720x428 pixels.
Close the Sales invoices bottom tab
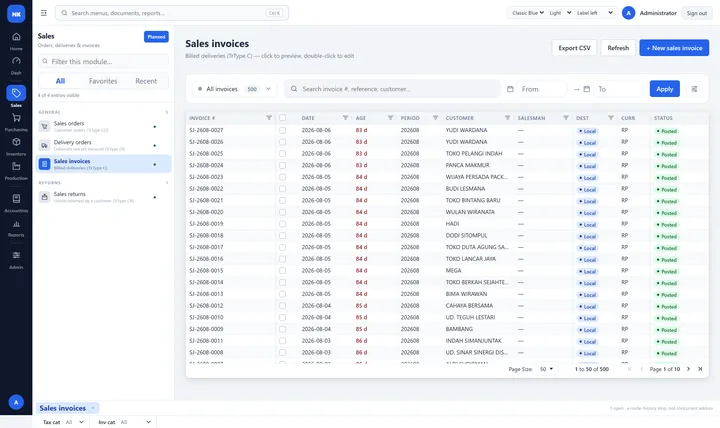[x=93, y=408]
